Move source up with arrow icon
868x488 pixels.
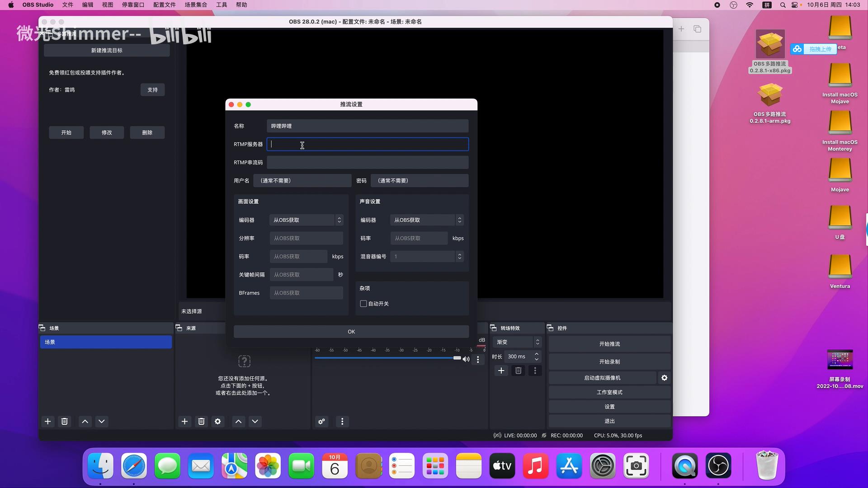click(x=239, y=421)
